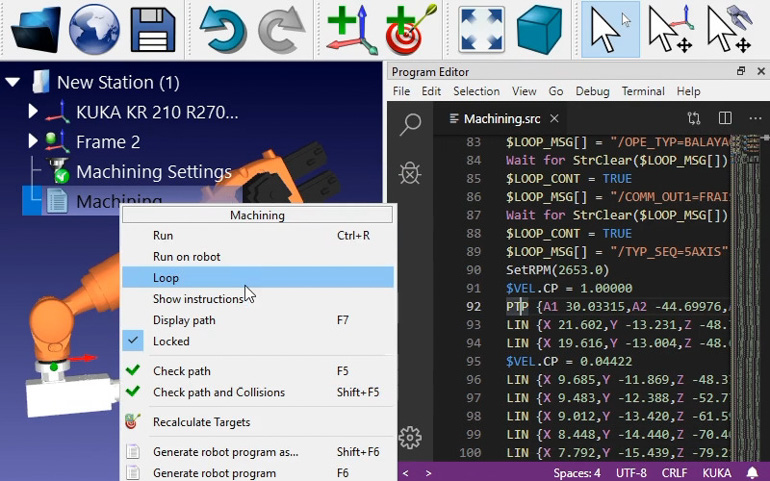Choose the Move reference frame tool
Viewport: 770px width, 481px height.
670,29
